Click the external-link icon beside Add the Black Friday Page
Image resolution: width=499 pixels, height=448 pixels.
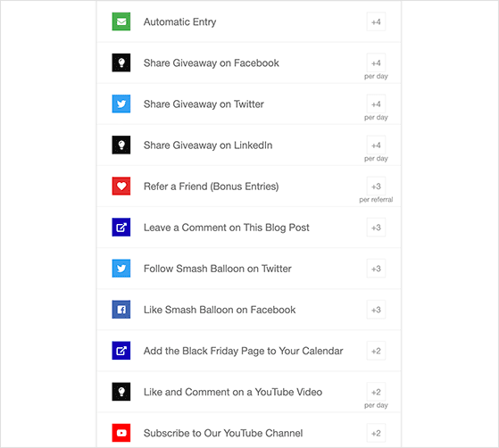[121, 351]
